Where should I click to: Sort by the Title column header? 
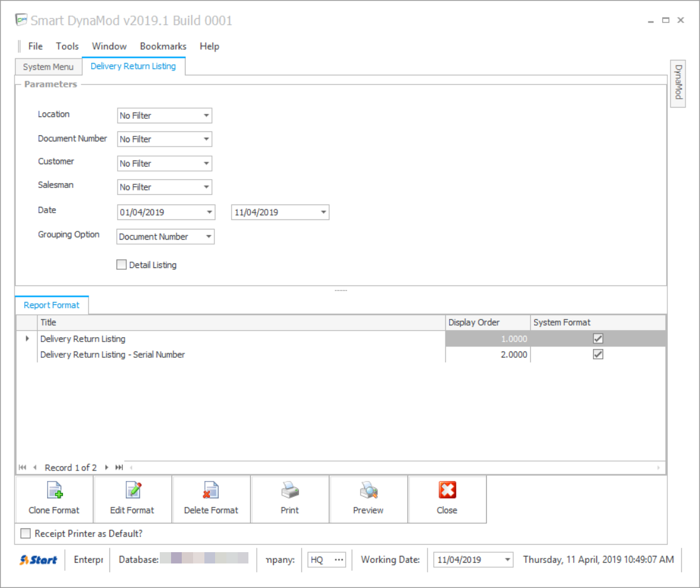pos(241,323)
